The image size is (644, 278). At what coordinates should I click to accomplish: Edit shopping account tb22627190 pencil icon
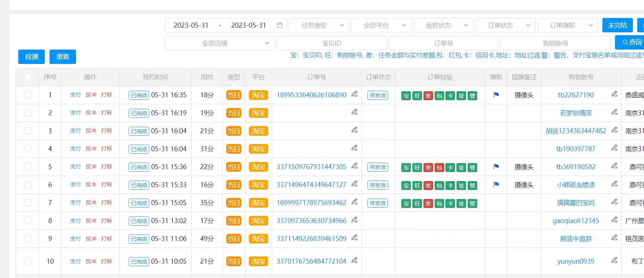coord(614,94)
